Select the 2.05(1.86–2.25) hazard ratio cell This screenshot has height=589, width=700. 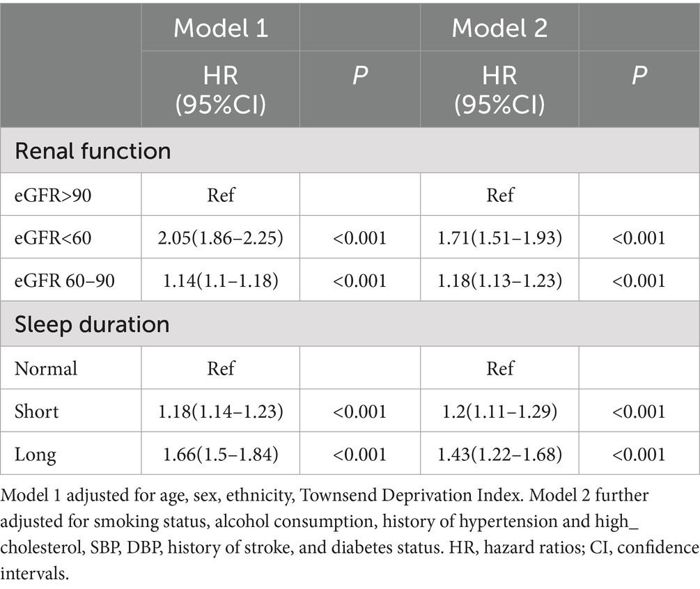[221, 238]
